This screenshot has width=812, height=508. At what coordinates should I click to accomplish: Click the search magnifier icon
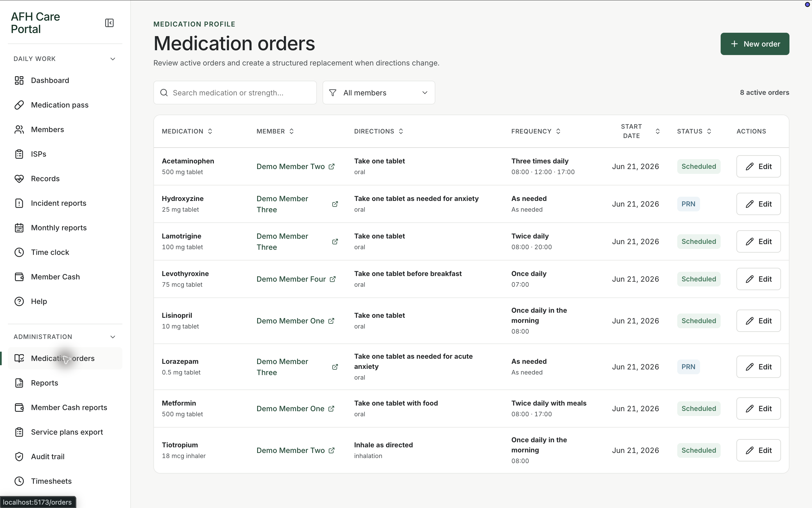point(164,93)
